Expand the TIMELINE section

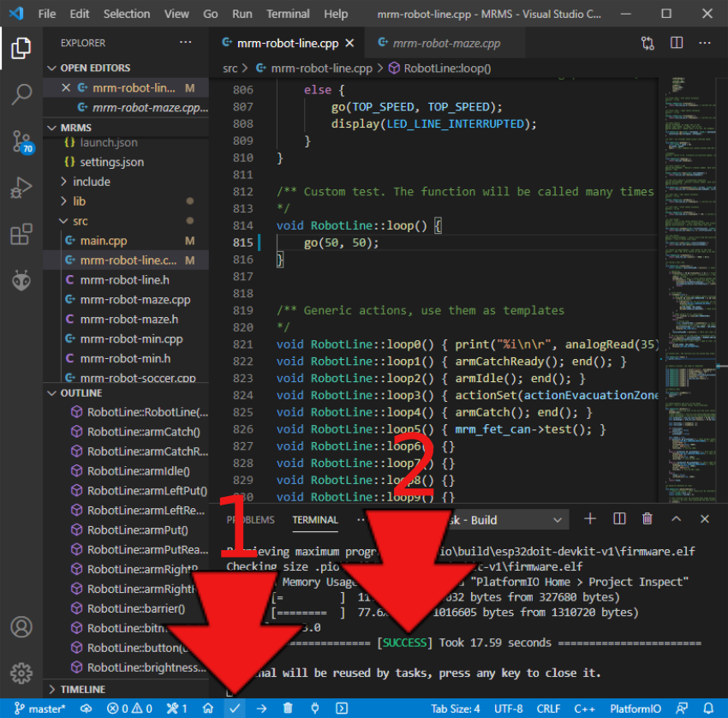[x=82, y=689]
